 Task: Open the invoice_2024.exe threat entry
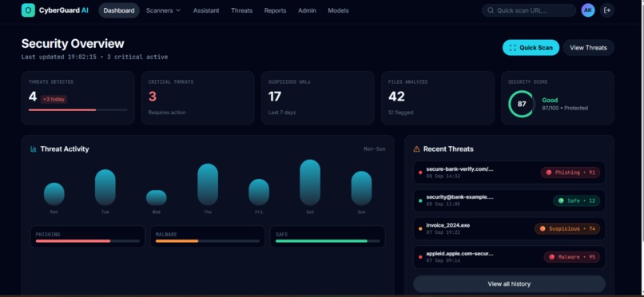(x=509, y=229)
